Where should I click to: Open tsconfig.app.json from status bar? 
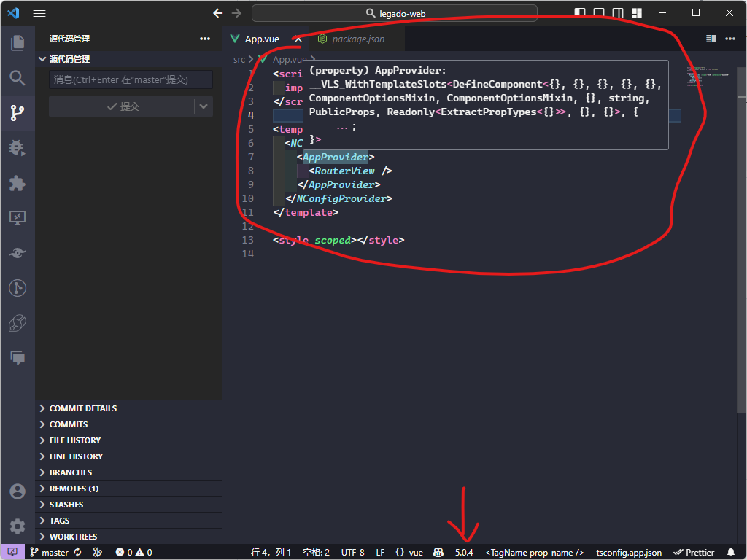click(628, 552)
